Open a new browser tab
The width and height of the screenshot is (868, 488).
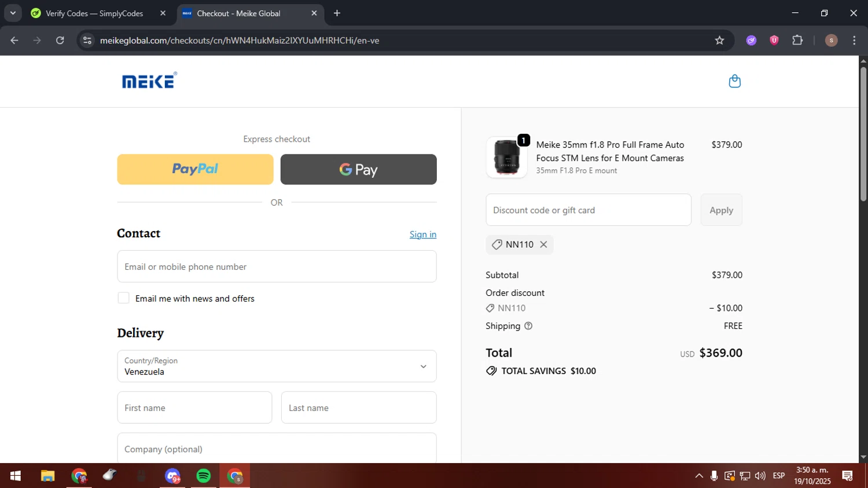[337, 13]
